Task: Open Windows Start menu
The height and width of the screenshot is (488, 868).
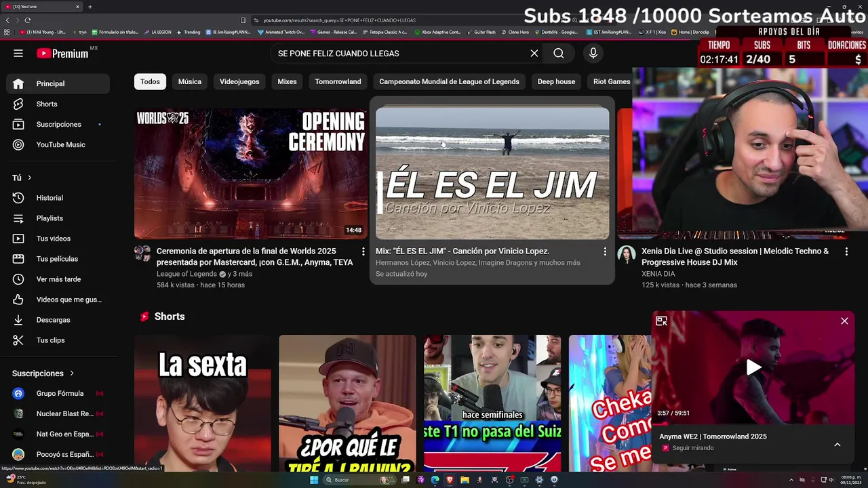Action: tap(314, 480)
